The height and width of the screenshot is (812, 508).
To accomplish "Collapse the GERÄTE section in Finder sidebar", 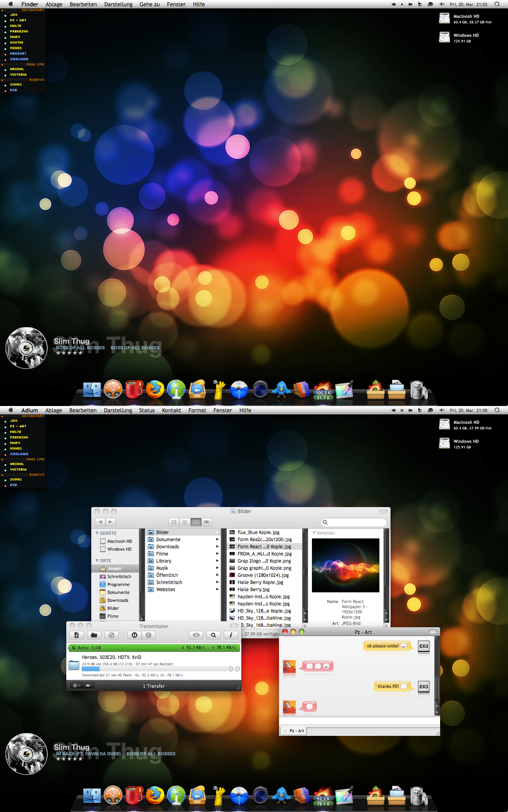I will tap(97, 533).
